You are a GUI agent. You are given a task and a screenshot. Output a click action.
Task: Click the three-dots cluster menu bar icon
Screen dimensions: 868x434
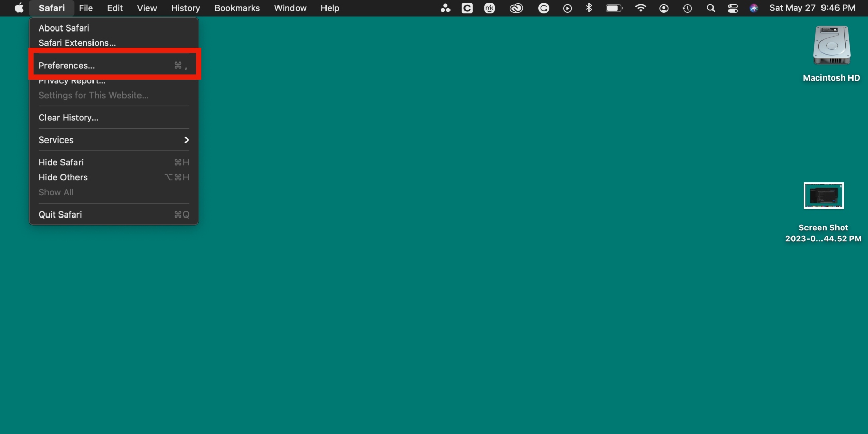coord(445,8)
